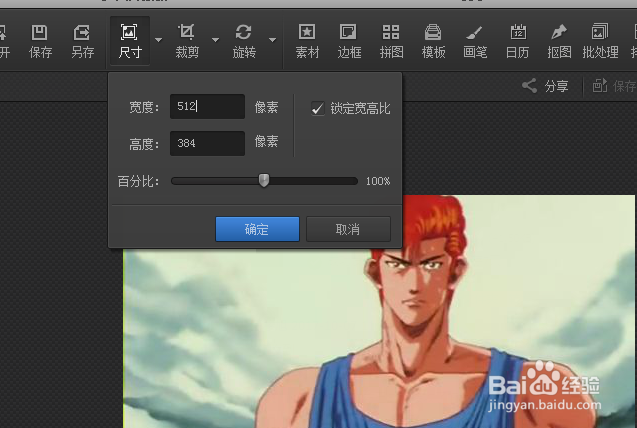The width and height of the screenshot is (637, 428).
Task: Toggle the 锁定宽高比 checkbox
Action: tap(318, 108)
